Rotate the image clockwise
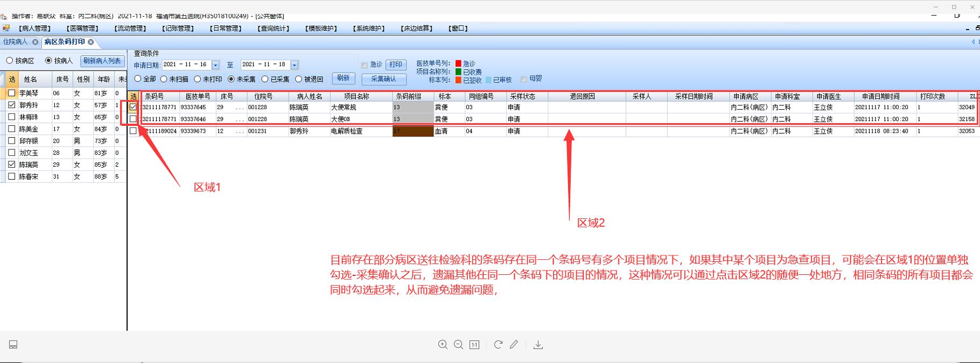980x363 pixels. [498, 344]
